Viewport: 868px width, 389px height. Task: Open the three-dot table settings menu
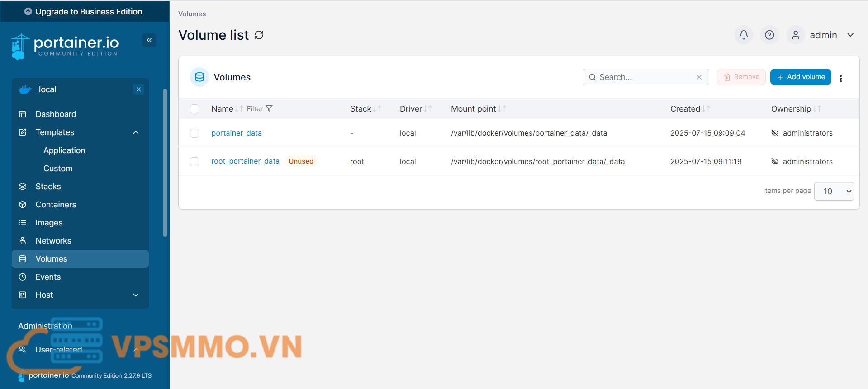click(840, 78)
